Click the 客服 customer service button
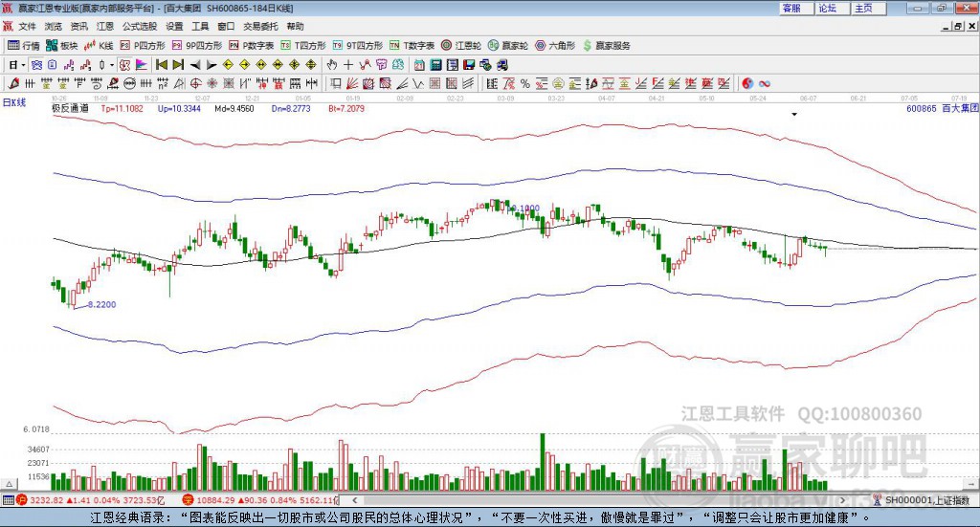 (x=796, y=8)
